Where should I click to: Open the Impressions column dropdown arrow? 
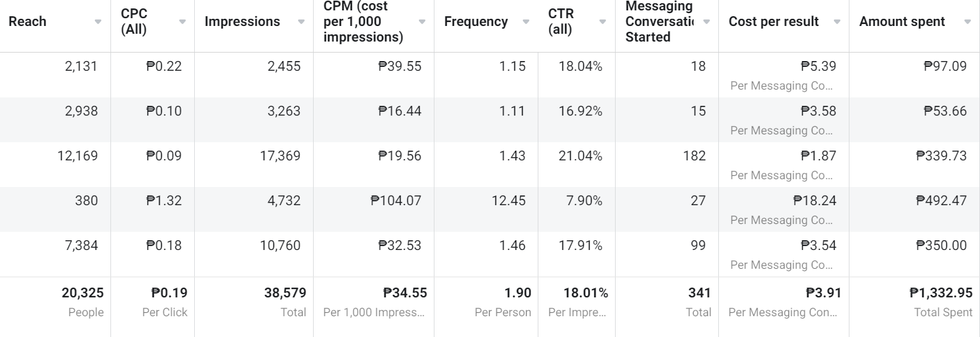tap(301, 22)
